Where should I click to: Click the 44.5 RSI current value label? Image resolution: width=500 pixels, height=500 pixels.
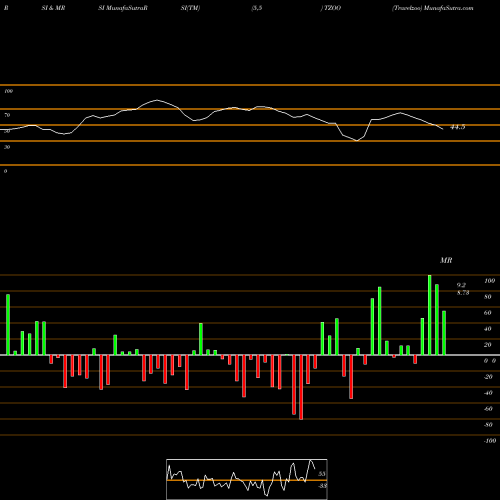(457, 127)
